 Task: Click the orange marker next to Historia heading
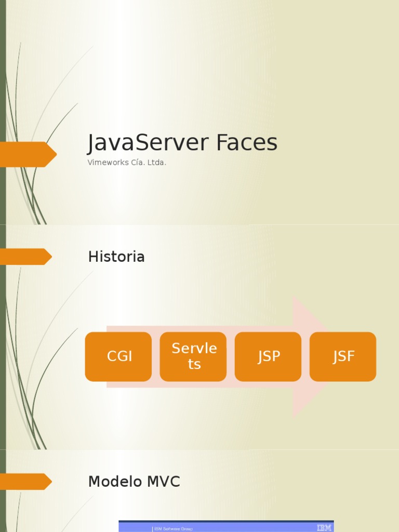(x=26, y=257)
